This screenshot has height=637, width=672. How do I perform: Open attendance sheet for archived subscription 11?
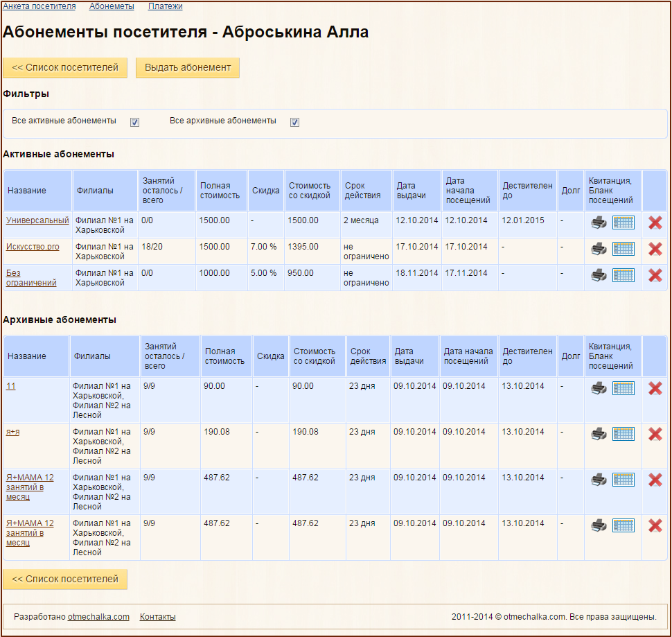pos(623,388)
